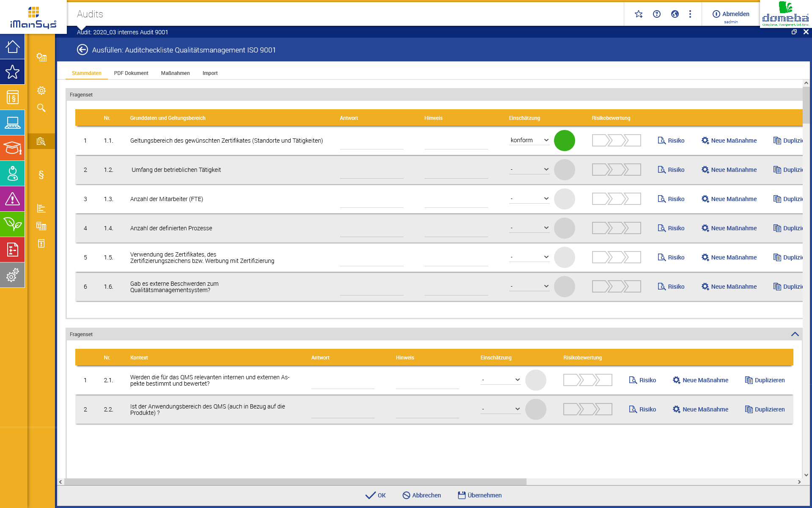Image resolution: width=812 pixels, height=508 pixels.
Task: Open the three-dot overflow menu in the header
Action: [x=690, y=14]
